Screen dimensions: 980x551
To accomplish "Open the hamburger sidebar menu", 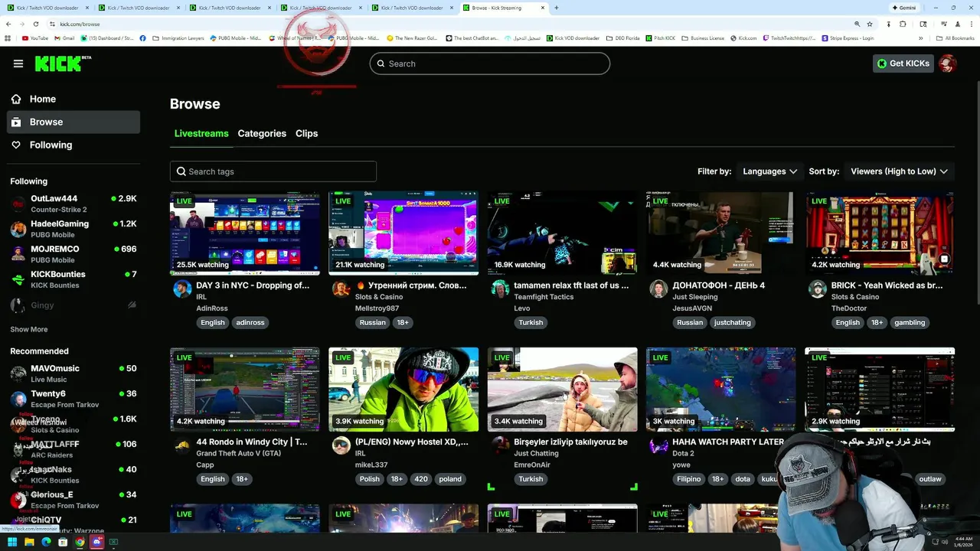I will [18, 64].
